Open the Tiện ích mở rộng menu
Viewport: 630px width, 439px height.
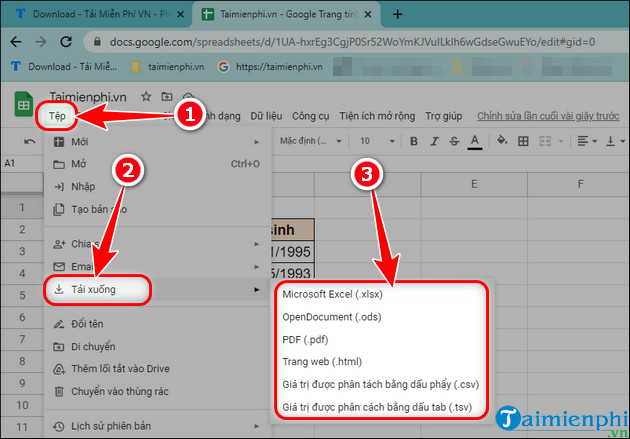tap(377, 116)
